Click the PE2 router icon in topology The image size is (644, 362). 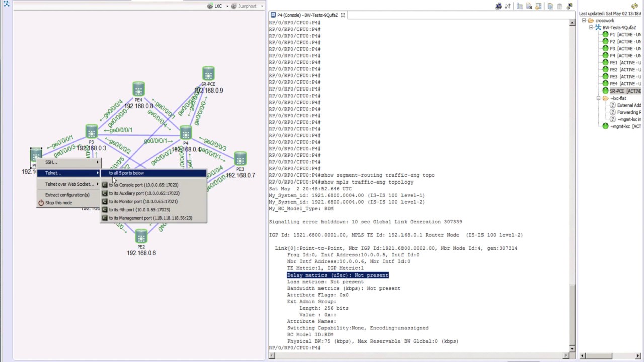pos(141,236)
